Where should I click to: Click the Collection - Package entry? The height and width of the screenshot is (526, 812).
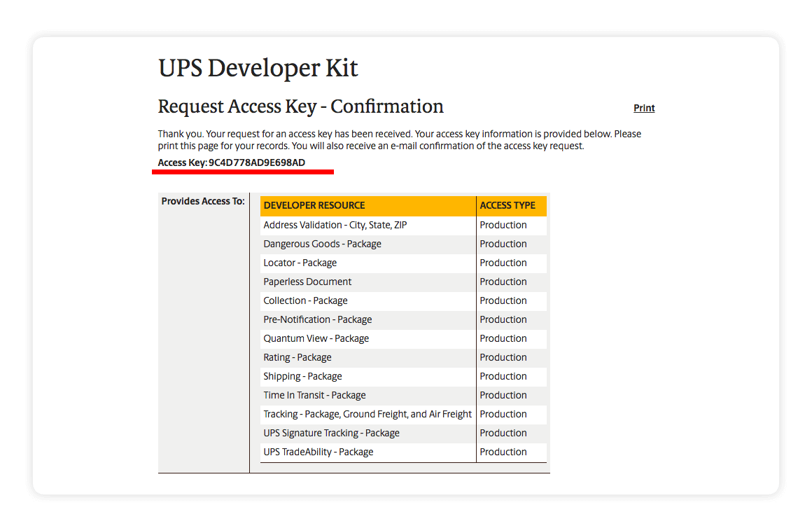point(305,300)
